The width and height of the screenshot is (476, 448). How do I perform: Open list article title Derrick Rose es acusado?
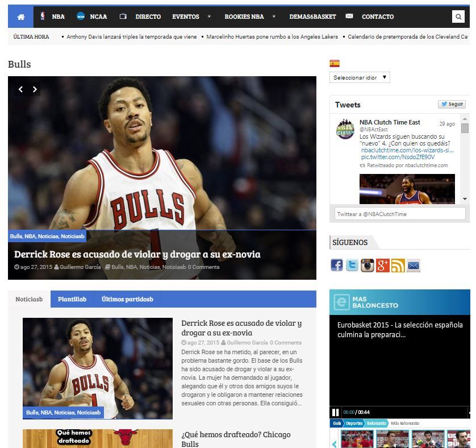tap(241, 328)
